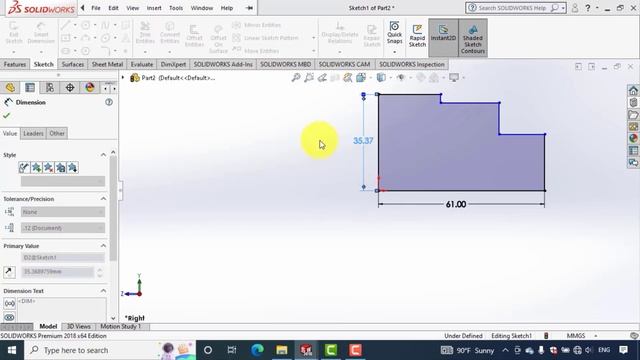Collapse the Style section
The image size is (640, 360).
[103, 155]
